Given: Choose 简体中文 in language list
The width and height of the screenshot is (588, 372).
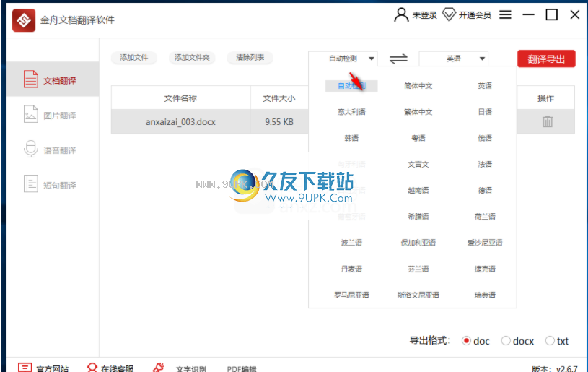Looking at the screenshot, I should [x=418, y=85].
